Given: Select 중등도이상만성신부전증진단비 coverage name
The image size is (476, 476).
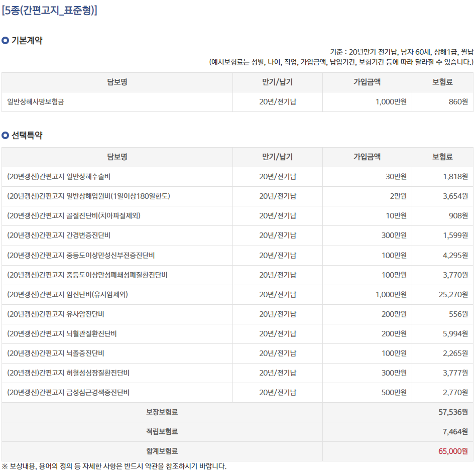Looking at the screenshot, I should tap(81, 255).
